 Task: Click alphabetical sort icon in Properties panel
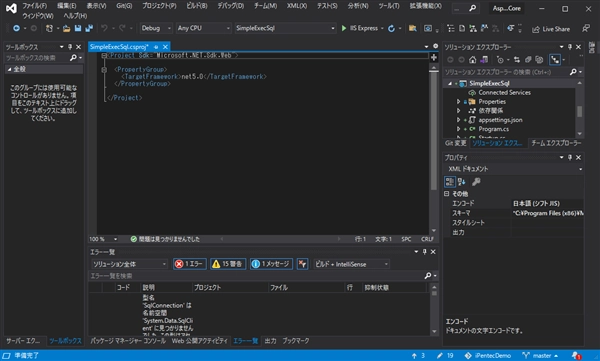click(461, 182)
